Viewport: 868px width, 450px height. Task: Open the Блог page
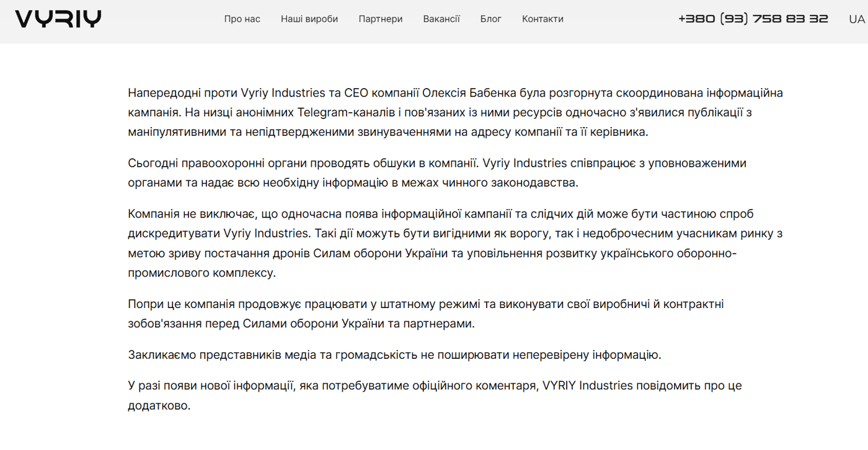(x=491, y=19)
